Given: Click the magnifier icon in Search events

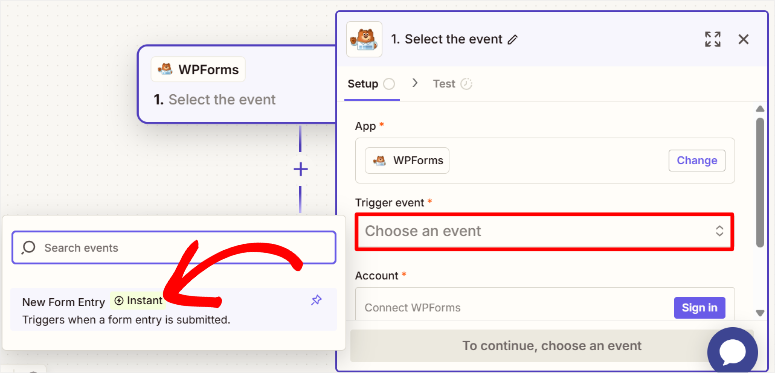Looking at the screenshot, I should [28, 248].
